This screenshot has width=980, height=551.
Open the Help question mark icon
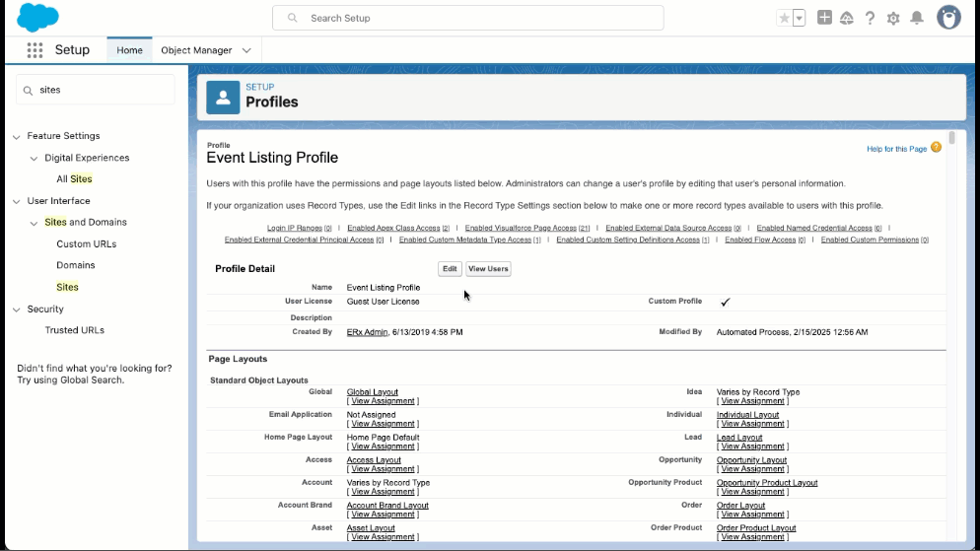870,18
